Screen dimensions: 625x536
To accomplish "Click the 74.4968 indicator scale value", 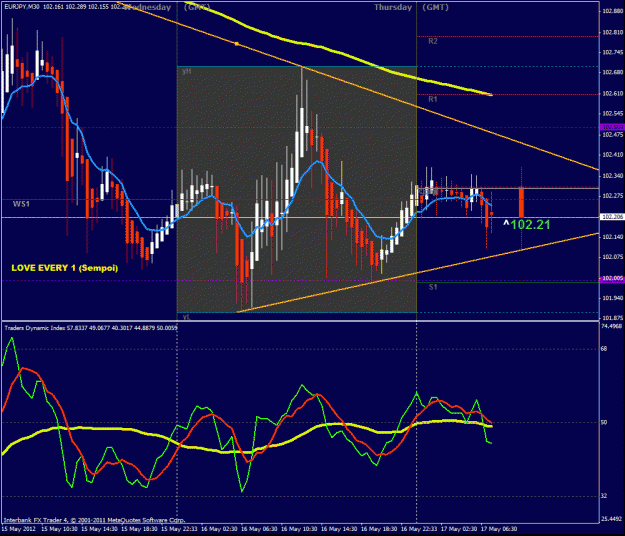I will point(611,326).
